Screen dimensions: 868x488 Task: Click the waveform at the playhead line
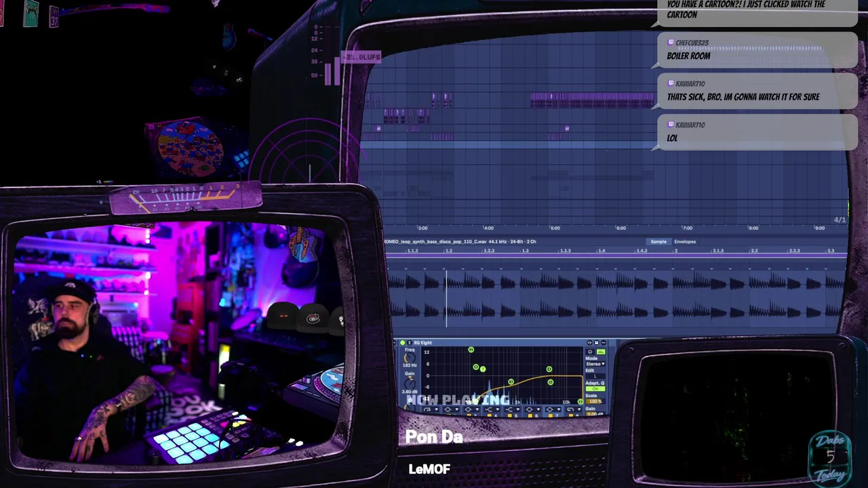tap(446, 298)
